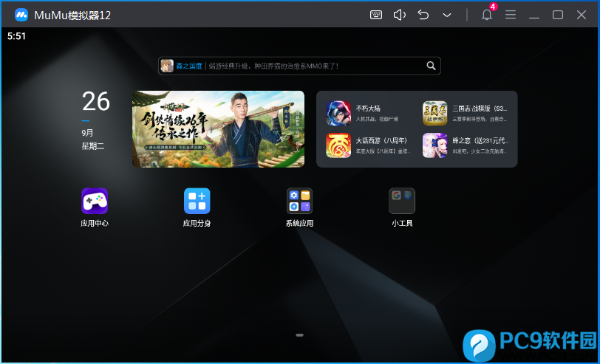Close the MuMu emulator window
Image resolution: width=600 pixels, height=364 pixels.
[x=582, y=15]
